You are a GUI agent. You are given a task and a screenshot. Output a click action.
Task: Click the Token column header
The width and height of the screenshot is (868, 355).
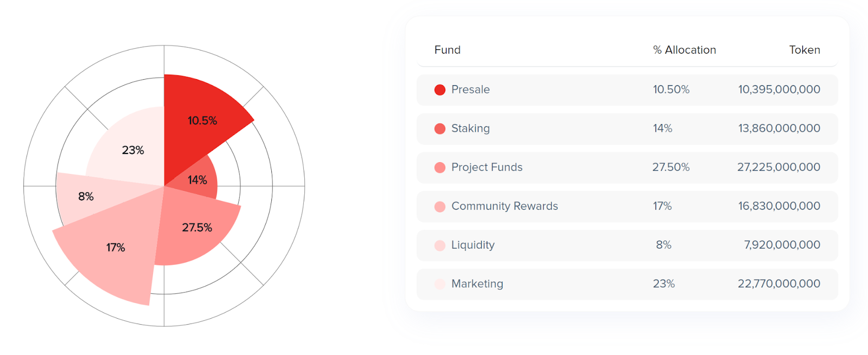(805, 50)
